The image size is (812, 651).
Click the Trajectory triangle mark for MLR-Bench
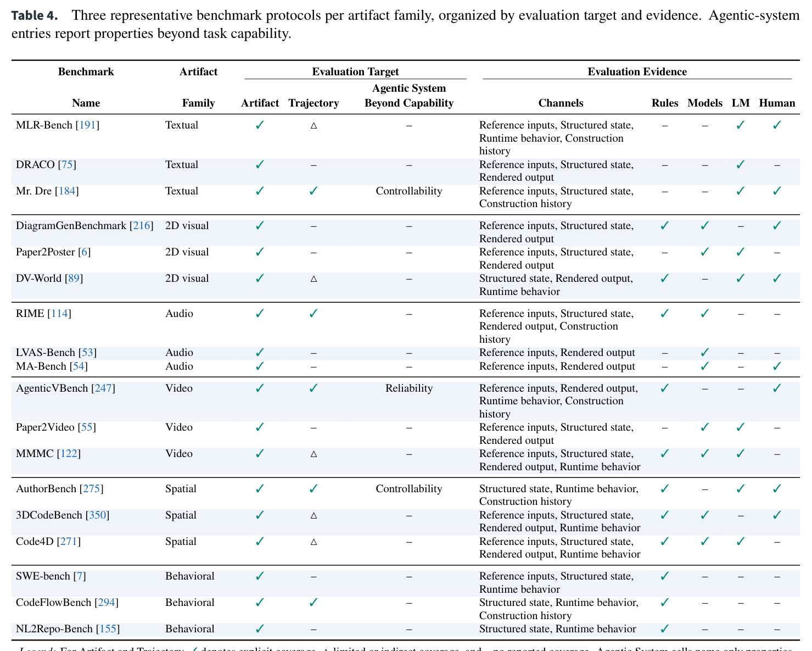point(313,126)
